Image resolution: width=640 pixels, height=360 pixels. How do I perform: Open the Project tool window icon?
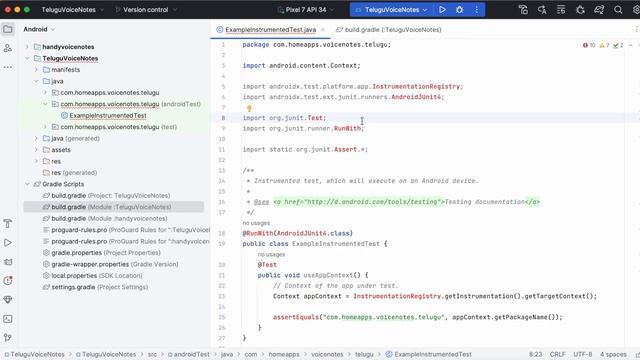(8, 29)
